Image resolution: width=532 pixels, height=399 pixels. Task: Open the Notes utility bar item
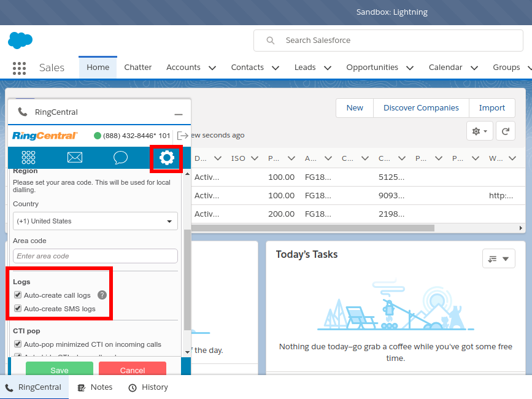coord(95,387)
